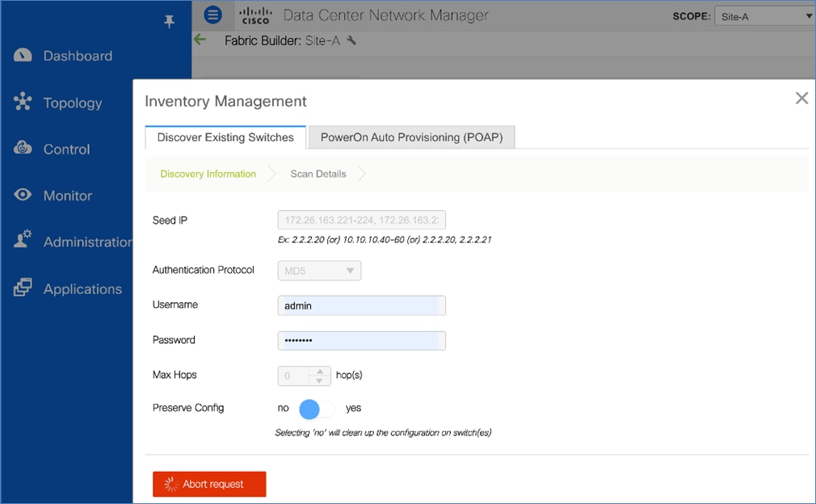Increase Max Hops with up arrow
816x504 pixels.
320,371
